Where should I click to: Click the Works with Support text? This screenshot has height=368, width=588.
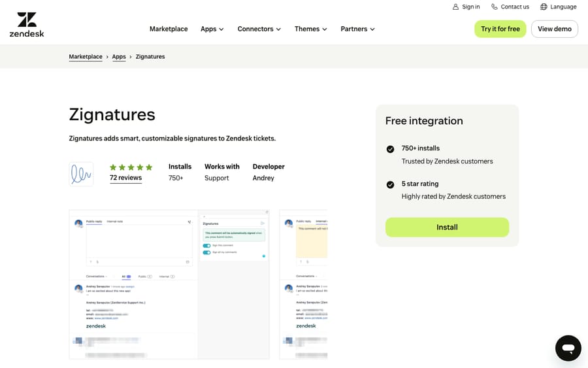click(216, 178)
